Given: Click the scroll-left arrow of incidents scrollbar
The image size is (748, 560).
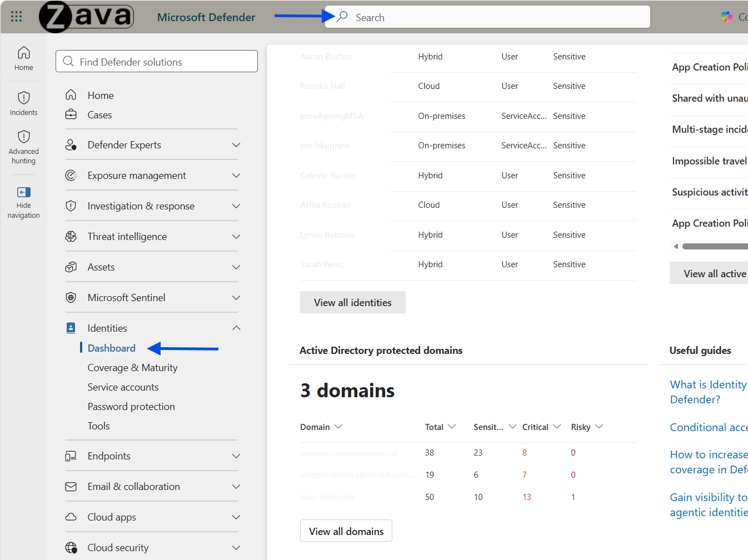Looking at the screenshot, I should tap(676, 246).
